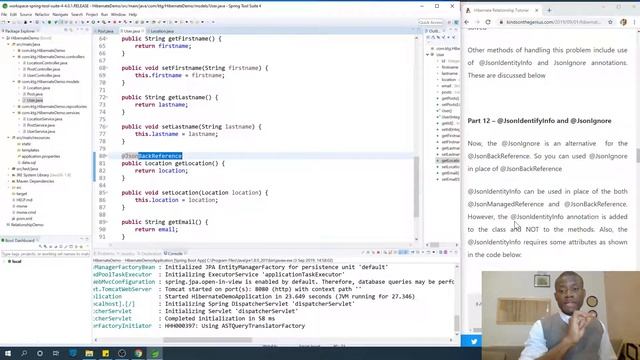
Task: Click the Outline view tab
Action: pyautogui.click(x=433, y=31)
